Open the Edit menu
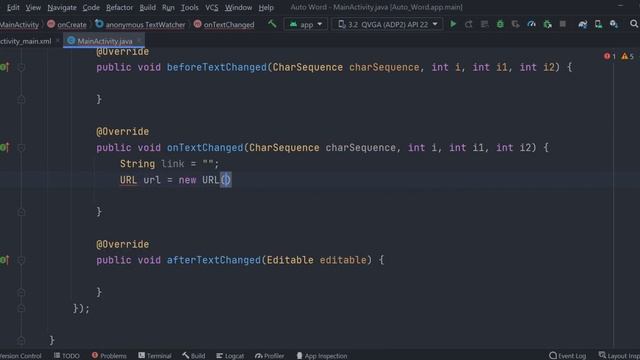Screen dimensions: 640x360 tap(13, 7)
